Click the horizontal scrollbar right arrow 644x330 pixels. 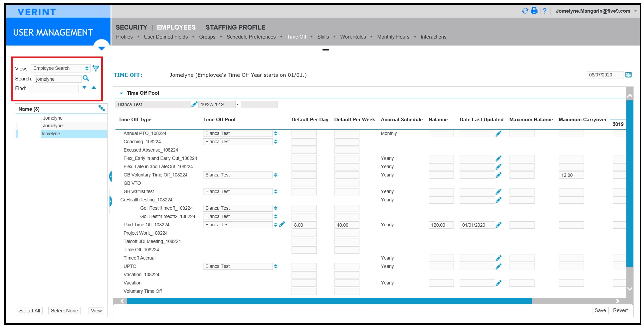point(617,301)
